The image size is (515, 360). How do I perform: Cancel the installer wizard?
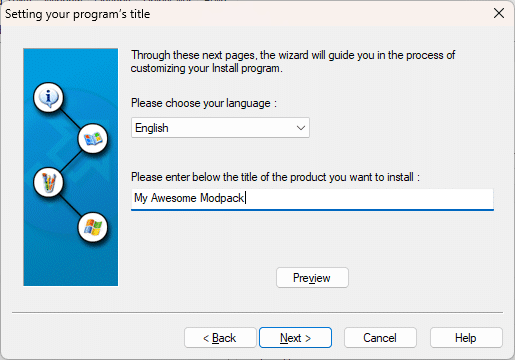380,338
